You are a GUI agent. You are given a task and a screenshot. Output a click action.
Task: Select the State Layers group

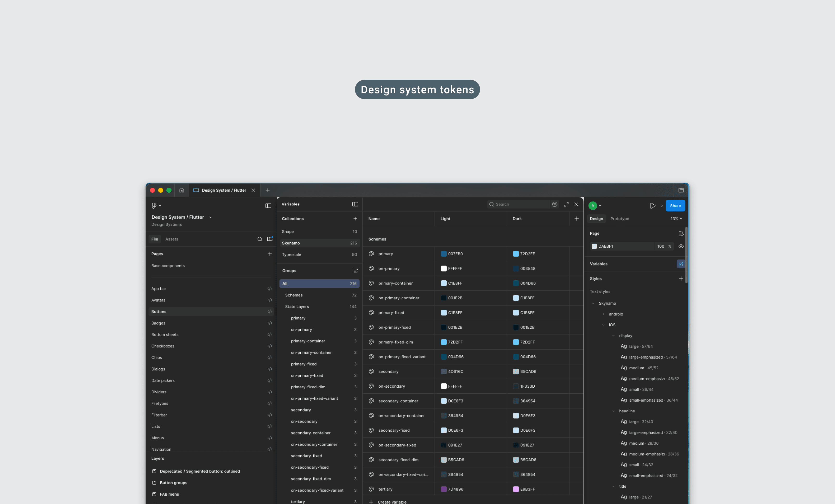pos(319,306)
